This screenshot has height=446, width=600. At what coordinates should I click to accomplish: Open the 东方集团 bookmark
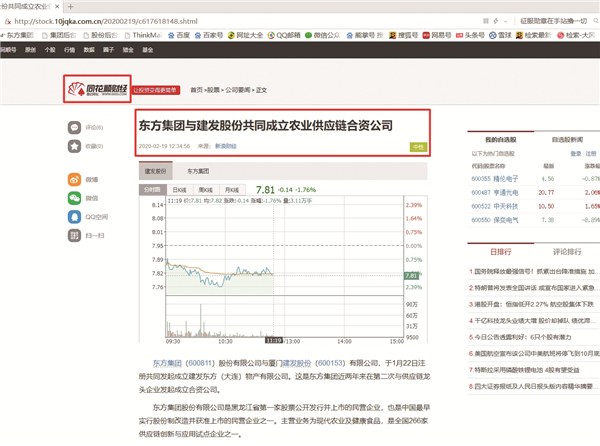[17, 35]
